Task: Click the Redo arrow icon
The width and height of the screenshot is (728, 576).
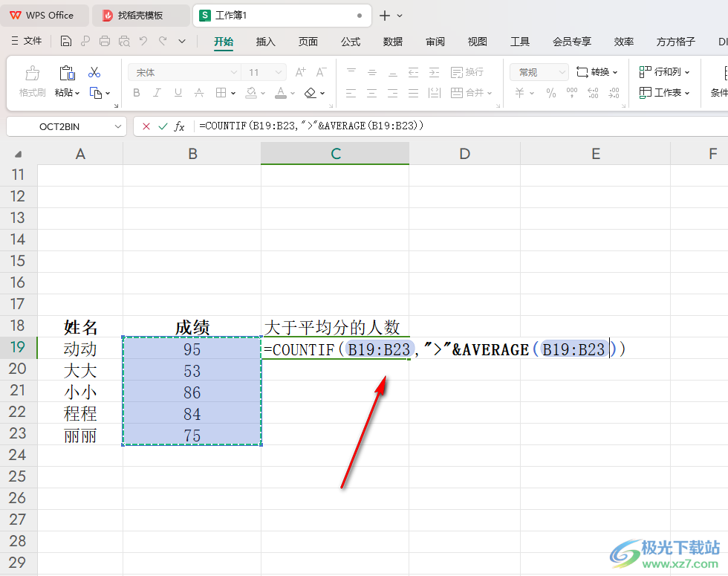Action: (x=163, y=42)
